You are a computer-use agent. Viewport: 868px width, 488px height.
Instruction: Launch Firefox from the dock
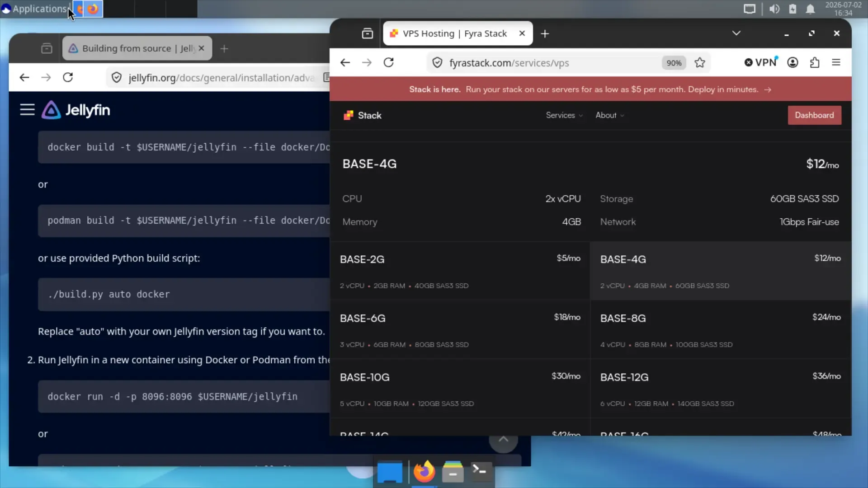(x=424, y=472)
